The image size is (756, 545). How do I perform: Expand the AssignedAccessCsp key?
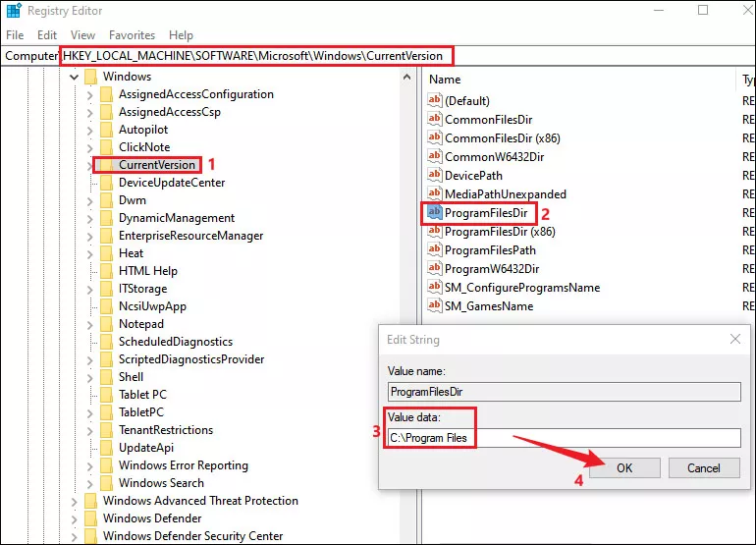pos(89,113)
